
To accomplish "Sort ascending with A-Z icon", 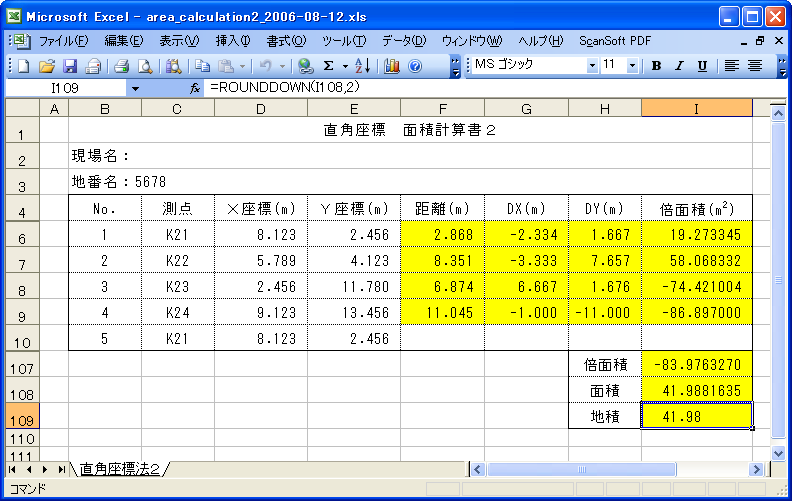I will (x=363, y=66).
